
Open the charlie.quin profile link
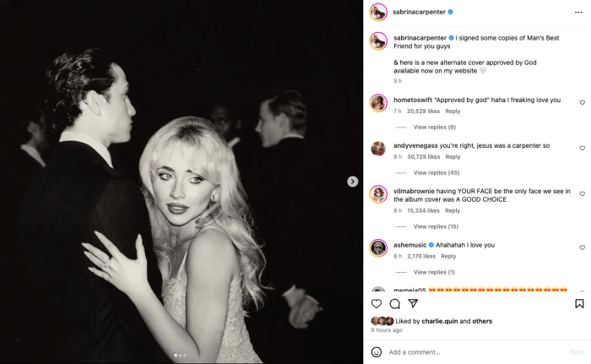[433, 321]
